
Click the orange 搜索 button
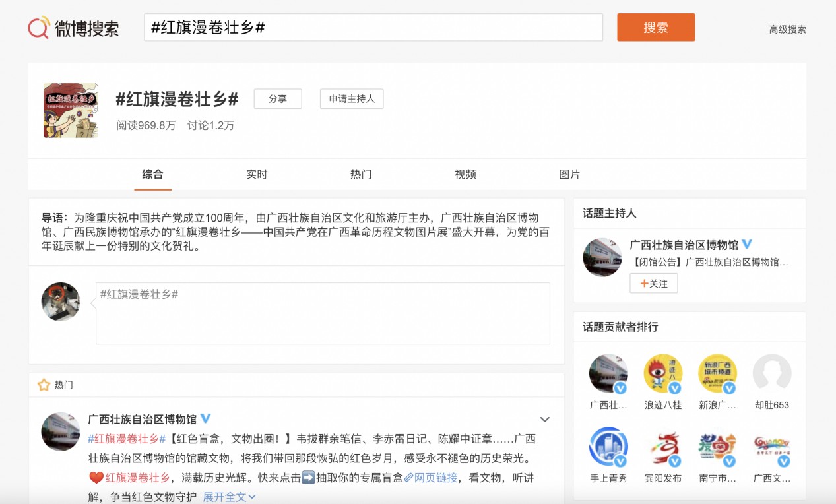656,27
